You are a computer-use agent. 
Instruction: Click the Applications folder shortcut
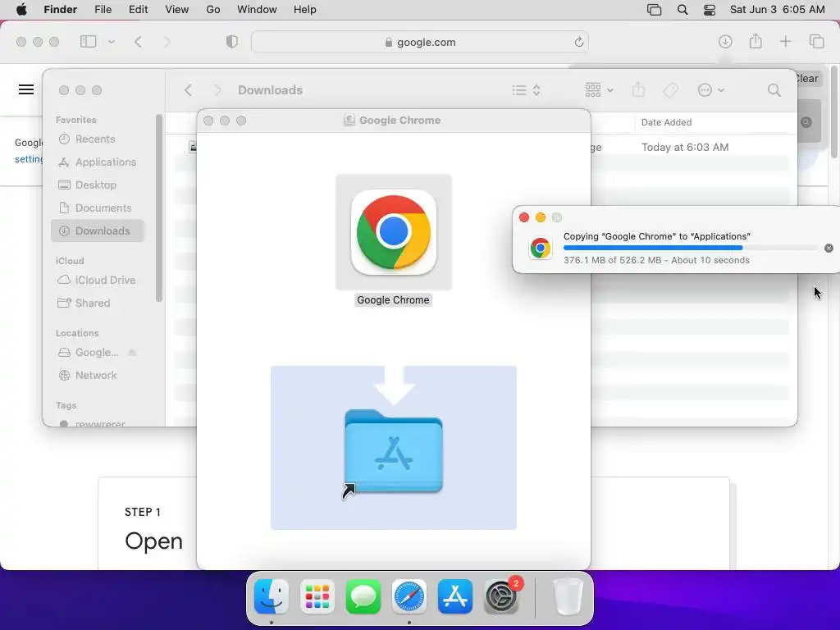[394, 452]
